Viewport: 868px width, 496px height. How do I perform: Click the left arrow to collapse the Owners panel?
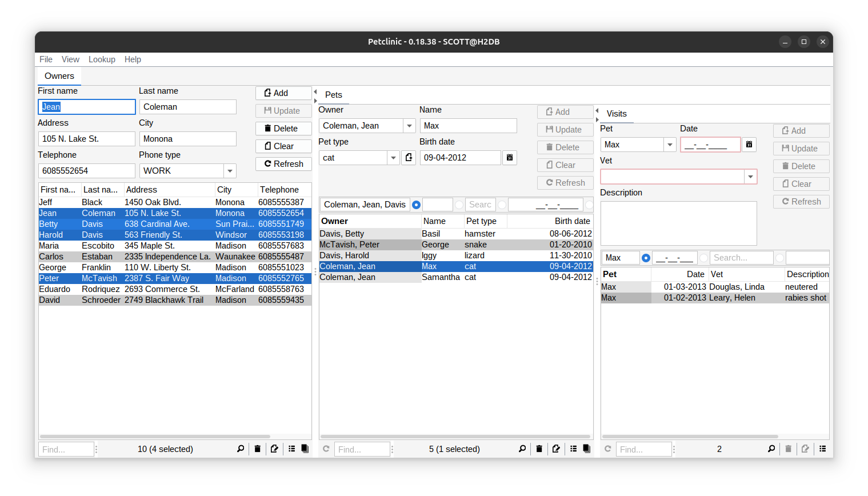[x=315, y=91]
